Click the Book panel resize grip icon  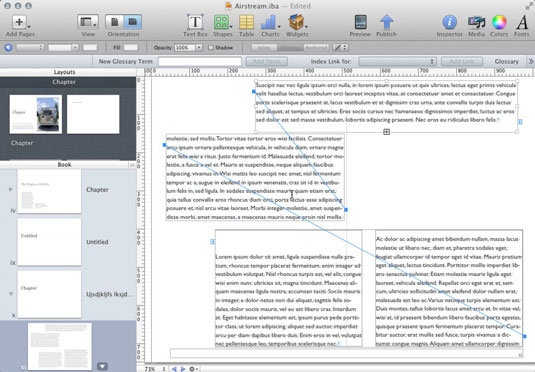click(132, 165)
